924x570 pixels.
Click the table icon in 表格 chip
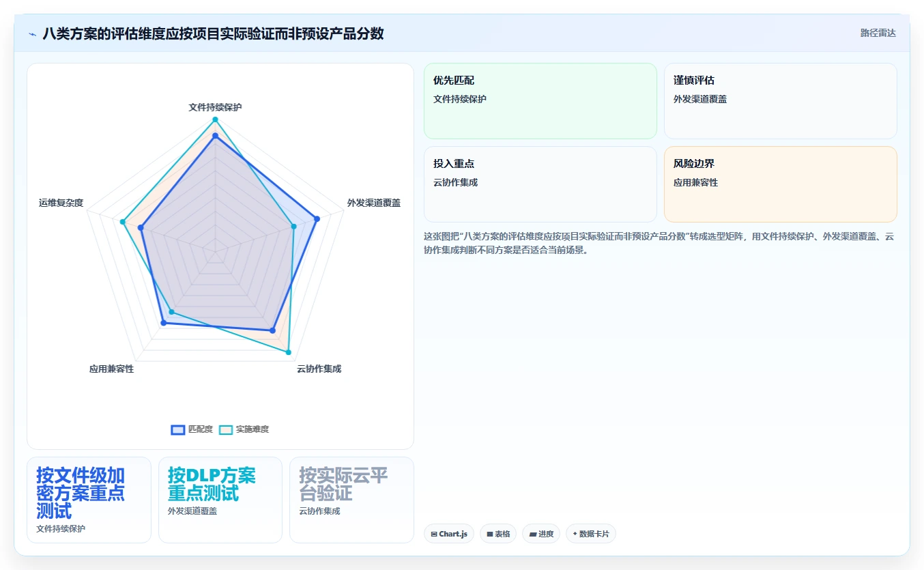tap(489, 535)
